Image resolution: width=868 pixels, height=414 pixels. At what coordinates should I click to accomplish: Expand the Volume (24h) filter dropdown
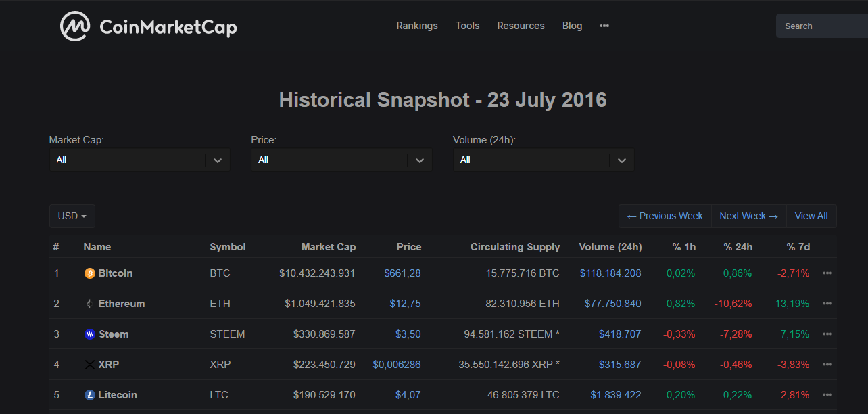(x=543, y=160)
